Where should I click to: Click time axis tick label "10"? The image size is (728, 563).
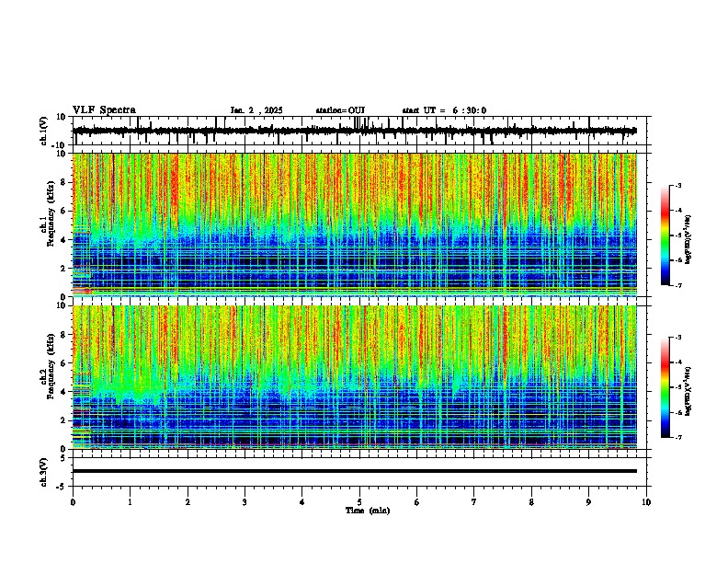[646, 502]
